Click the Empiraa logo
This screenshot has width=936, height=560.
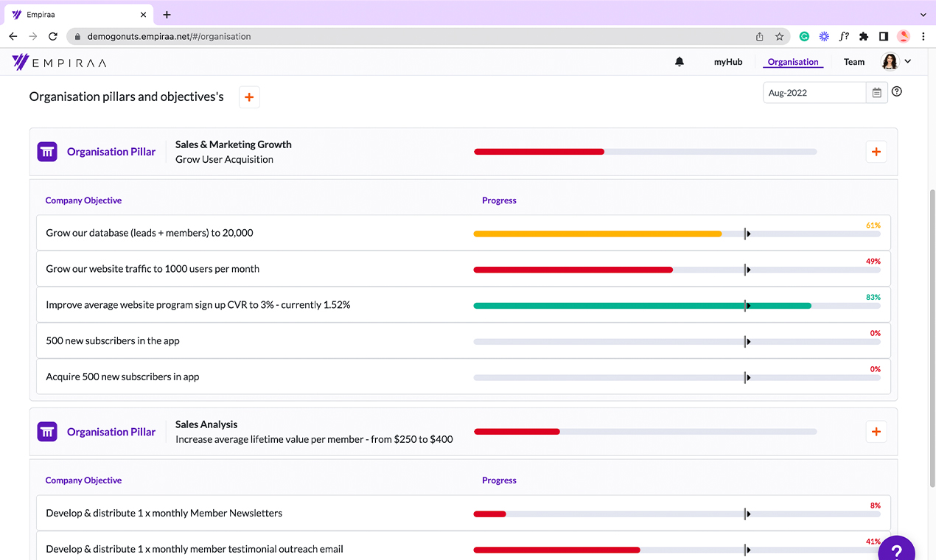(x=60, y=63)
